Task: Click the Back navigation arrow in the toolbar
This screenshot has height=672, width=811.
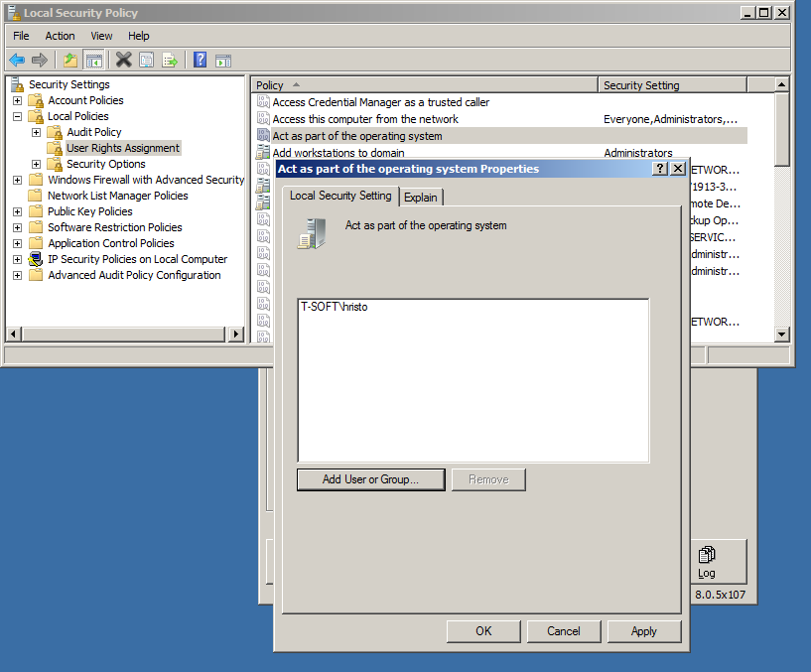Action: [x=16, y=60]
